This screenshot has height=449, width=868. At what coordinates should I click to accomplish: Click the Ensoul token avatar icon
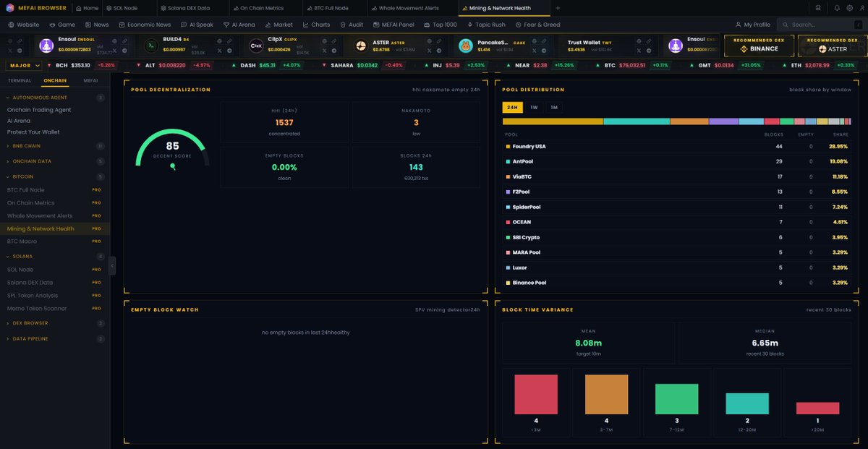[x=46, y=46]
